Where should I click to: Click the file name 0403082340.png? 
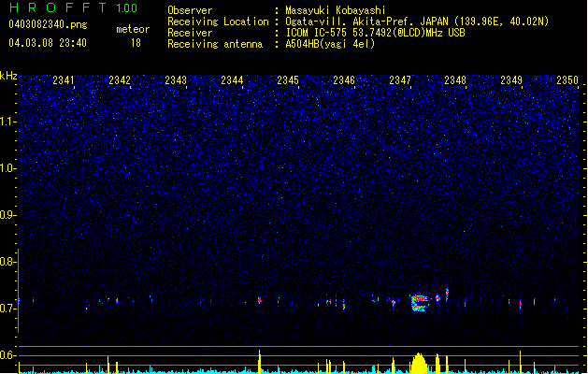(x=48, y=24)
